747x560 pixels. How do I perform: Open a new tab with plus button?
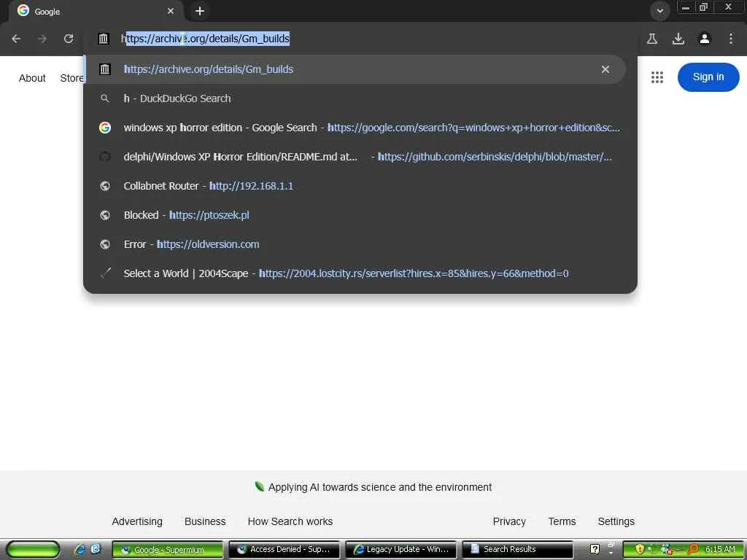[x=200, y=11]
